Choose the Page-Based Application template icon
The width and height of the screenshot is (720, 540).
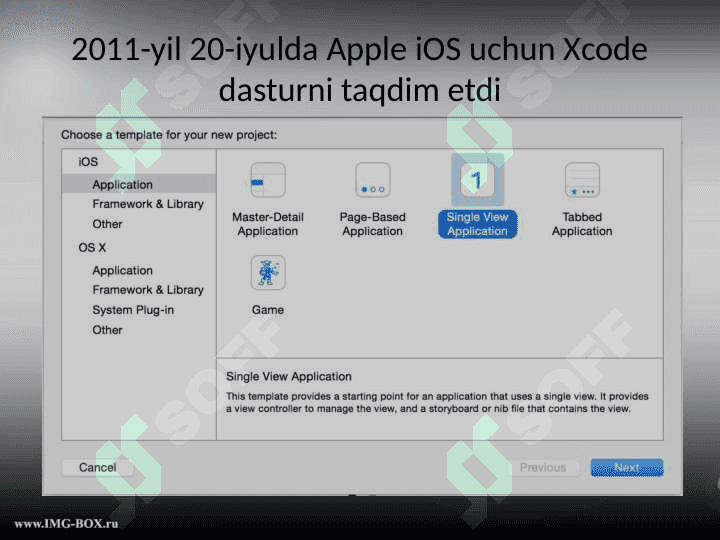coord(372,180)
